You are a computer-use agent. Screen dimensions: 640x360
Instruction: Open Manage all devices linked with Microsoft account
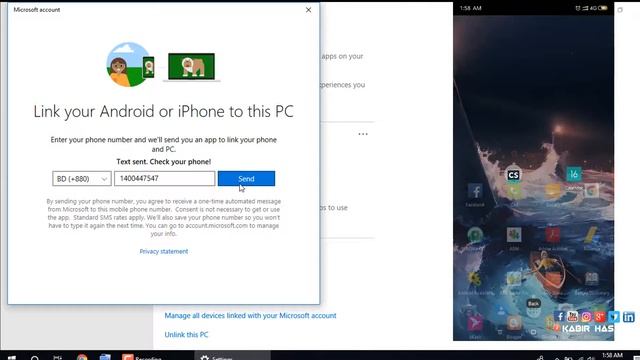[250, 316]
